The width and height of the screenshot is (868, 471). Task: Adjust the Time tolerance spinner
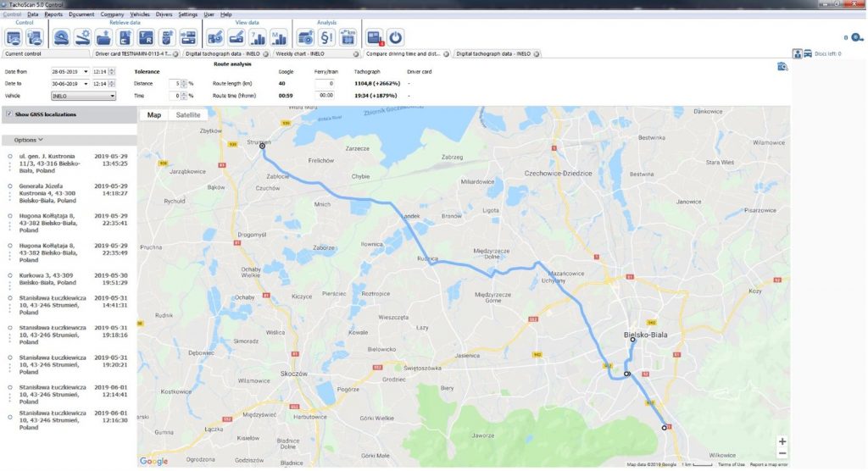pos(184,97)
